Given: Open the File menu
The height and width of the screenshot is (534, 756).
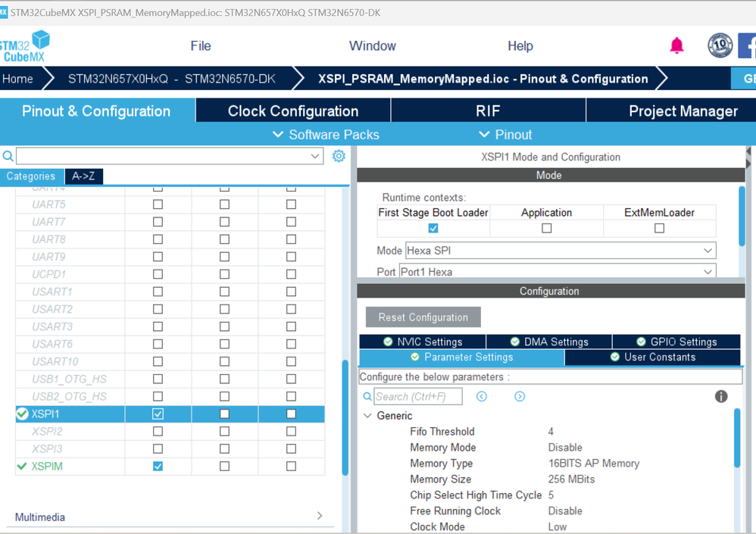Looking at the screenshot, I should tap(201, 45).
